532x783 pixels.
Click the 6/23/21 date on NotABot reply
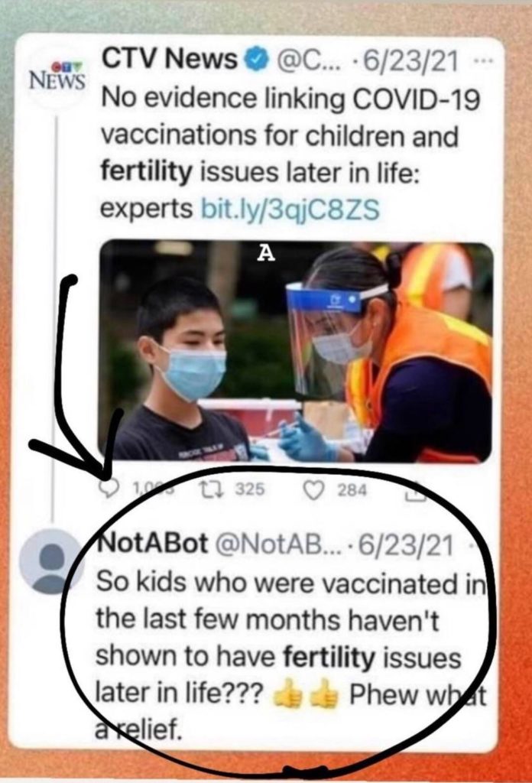[x=406, y=544]
